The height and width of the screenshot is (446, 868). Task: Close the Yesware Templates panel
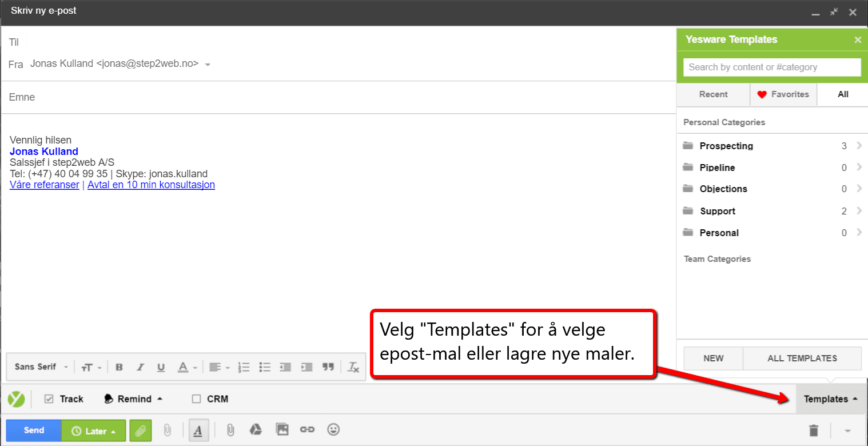[x=858, y=40]
